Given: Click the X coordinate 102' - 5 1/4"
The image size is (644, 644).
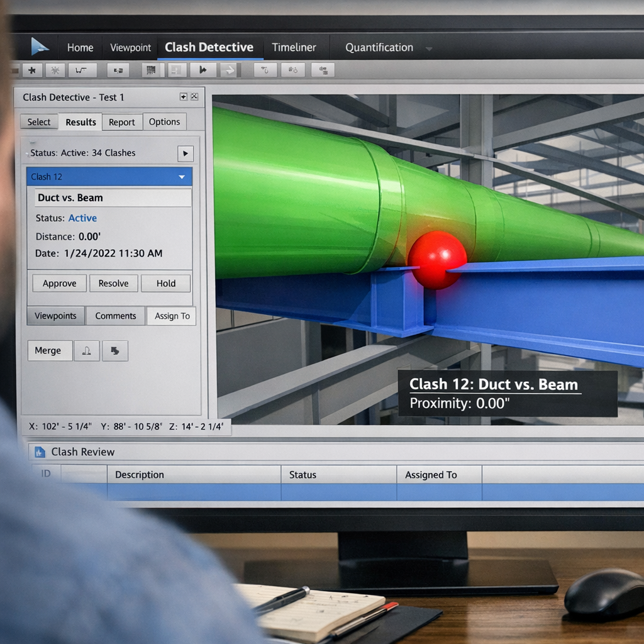Looking at the screenshot, I should pos(60,426).
